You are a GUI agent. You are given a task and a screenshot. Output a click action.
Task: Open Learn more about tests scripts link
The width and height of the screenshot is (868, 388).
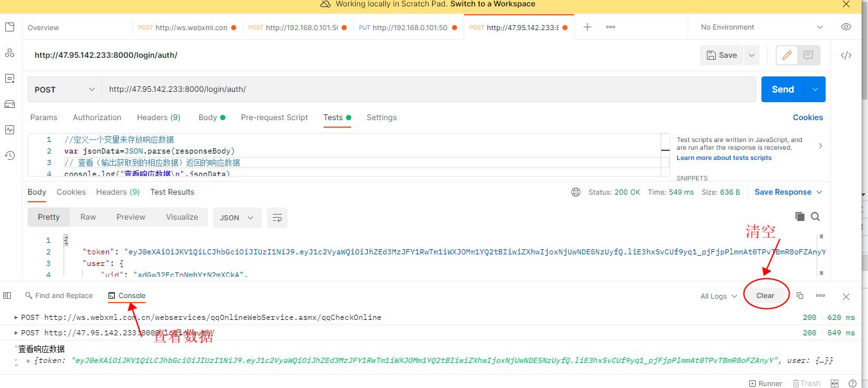click(x=724, y=158)
